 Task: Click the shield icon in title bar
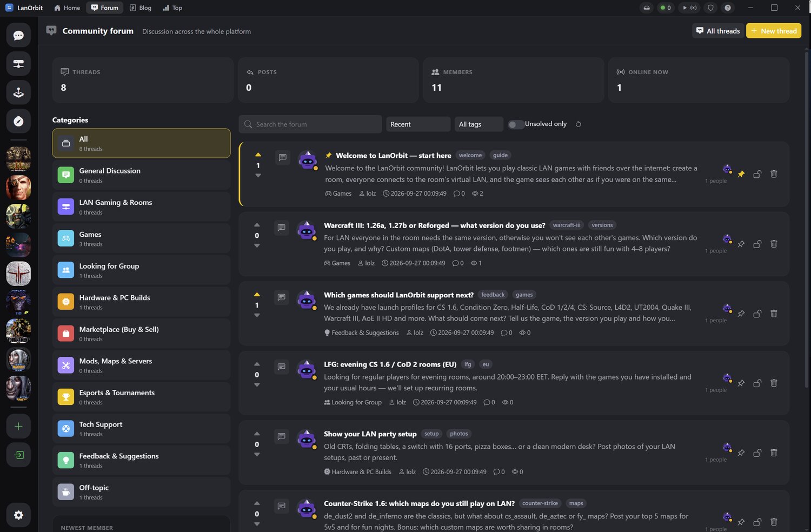click(711, 8)
